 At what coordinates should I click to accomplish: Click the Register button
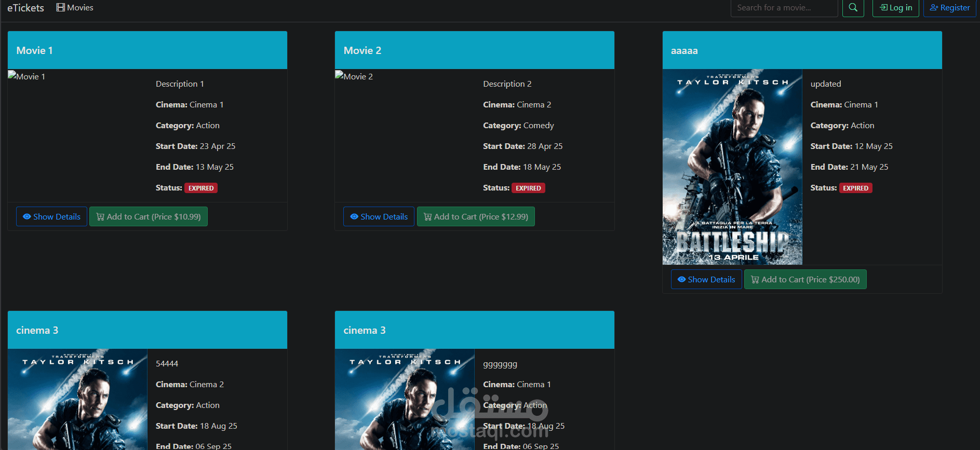(949, 8)
